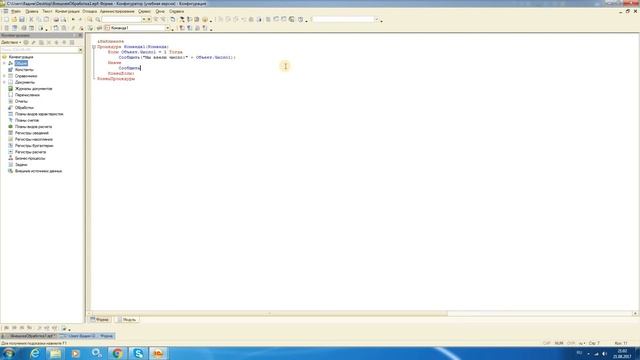
Task: Open File Explorer from the taskbar
Action: pyautogui.click(x=55, y=353)
